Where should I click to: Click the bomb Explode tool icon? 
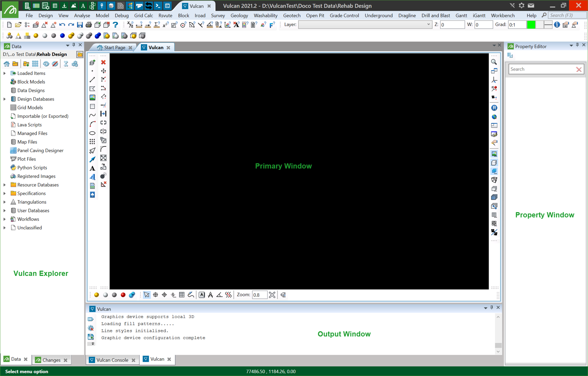(103, 176)
